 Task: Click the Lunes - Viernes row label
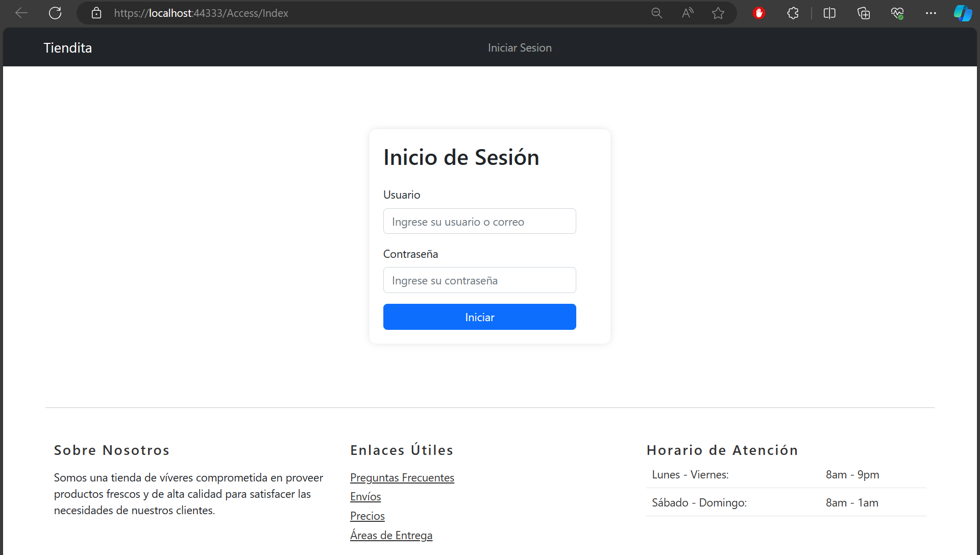coord(690,475)
